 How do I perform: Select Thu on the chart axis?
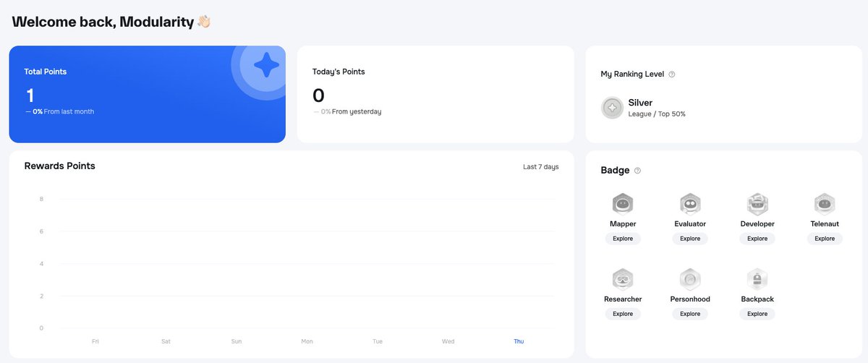[x=519, y=341]
